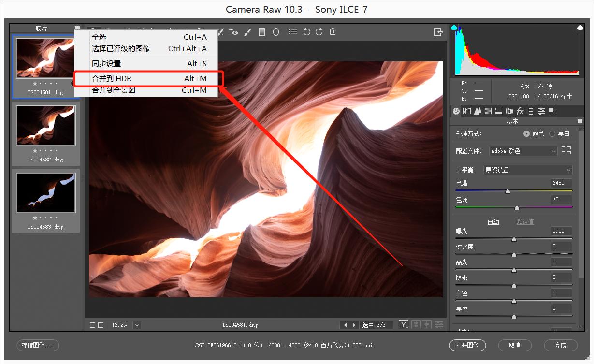Click the Auto tone link
This screenshot has width=594, height=364.
pos(493,222)
